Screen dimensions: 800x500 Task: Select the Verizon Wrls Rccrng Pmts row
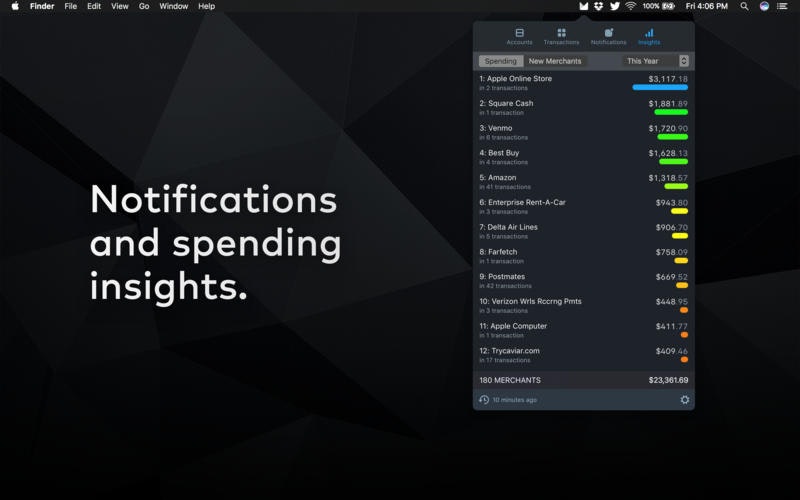pyautogui.click(x=584, y=306)
